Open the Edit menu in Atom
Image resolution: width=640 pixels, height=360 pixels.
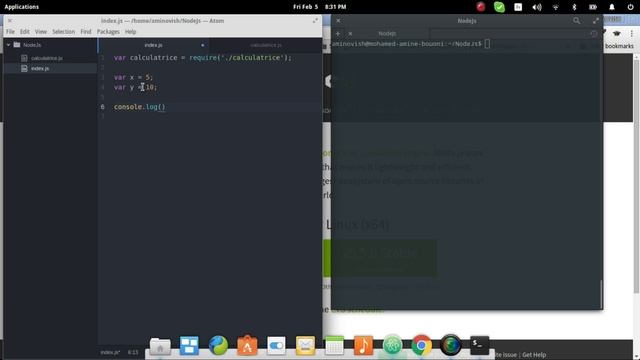25,31
